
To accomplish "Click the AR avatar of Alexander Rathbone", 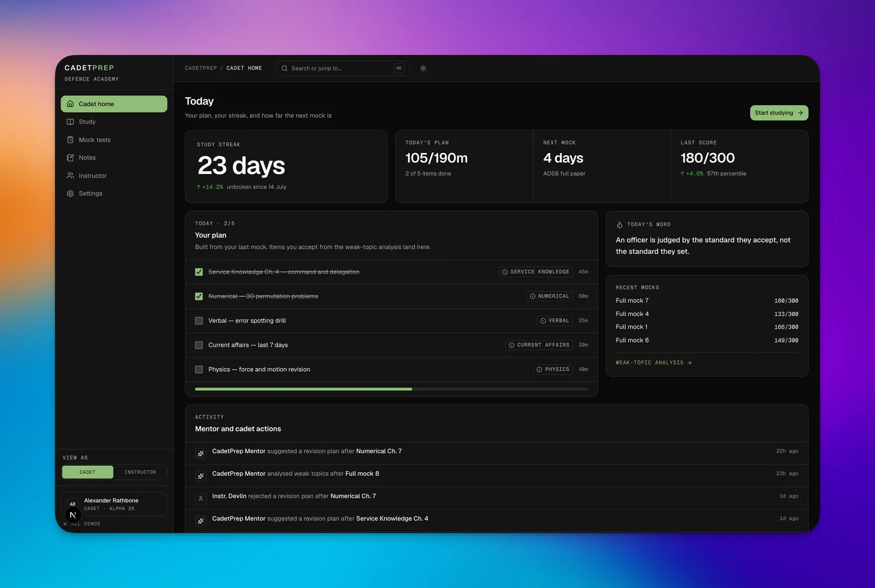I will (72, 504).
